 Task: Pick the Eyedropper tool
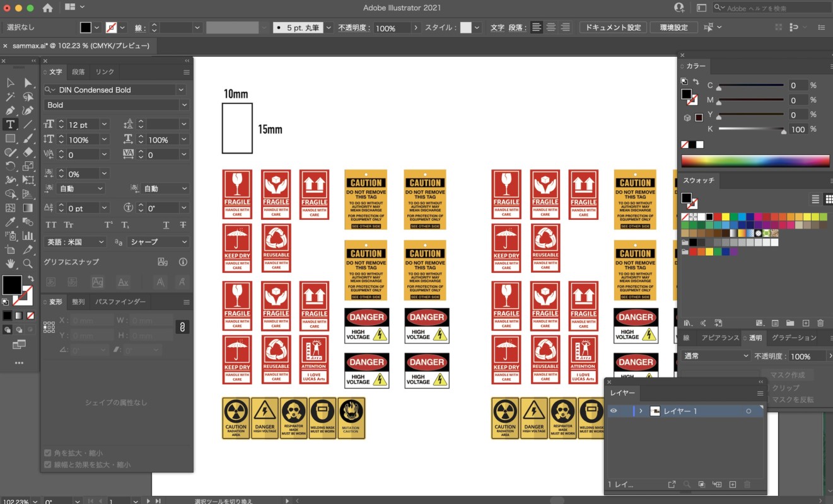point(10,222)
